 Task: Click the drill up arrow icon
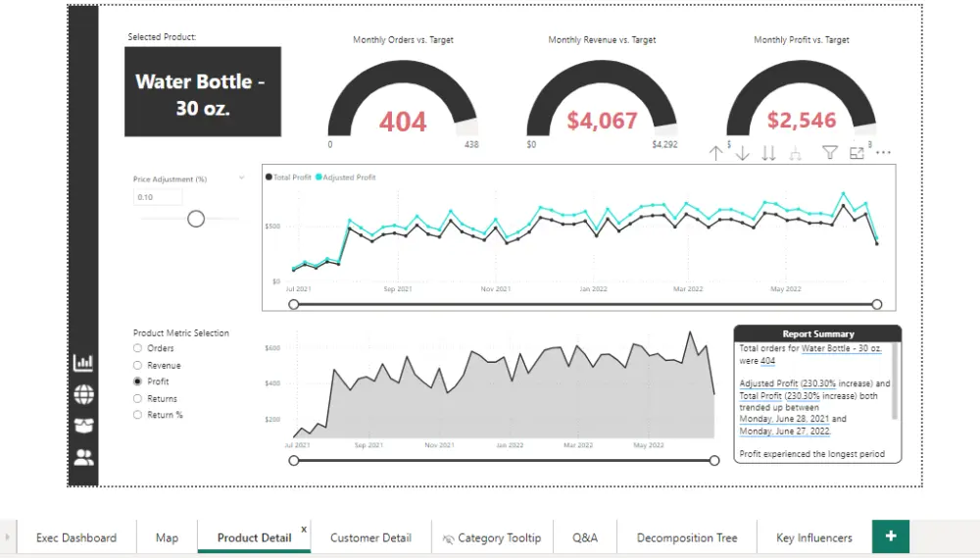tap(715, 153)
